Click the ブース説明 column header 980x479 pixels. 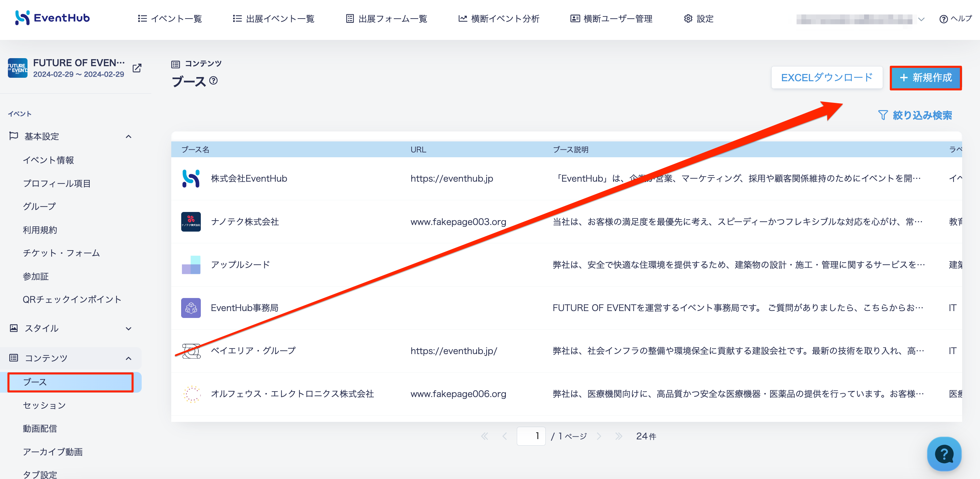click(x=570, y=149)
